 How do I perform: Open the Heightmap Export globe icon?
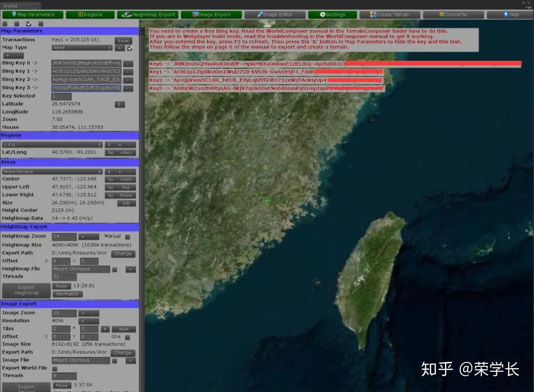128,14
